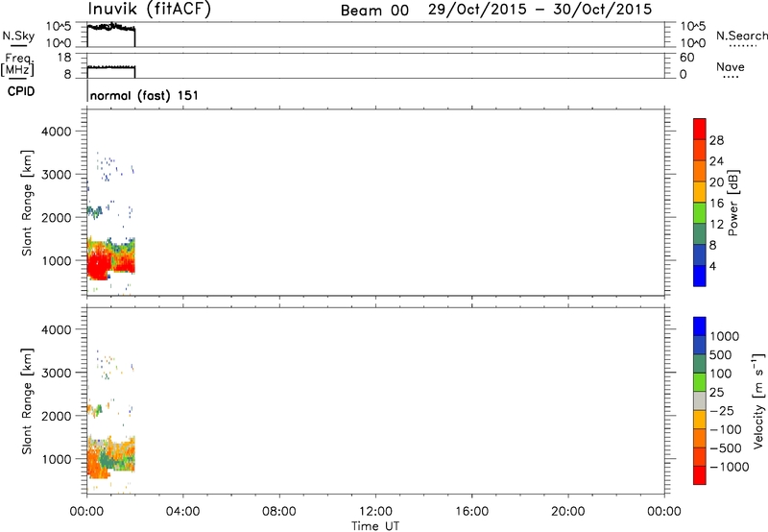The height and width of the screenshot is (532, 768).
Task: Click the 'CPID' label
Action: coord(21,91)
